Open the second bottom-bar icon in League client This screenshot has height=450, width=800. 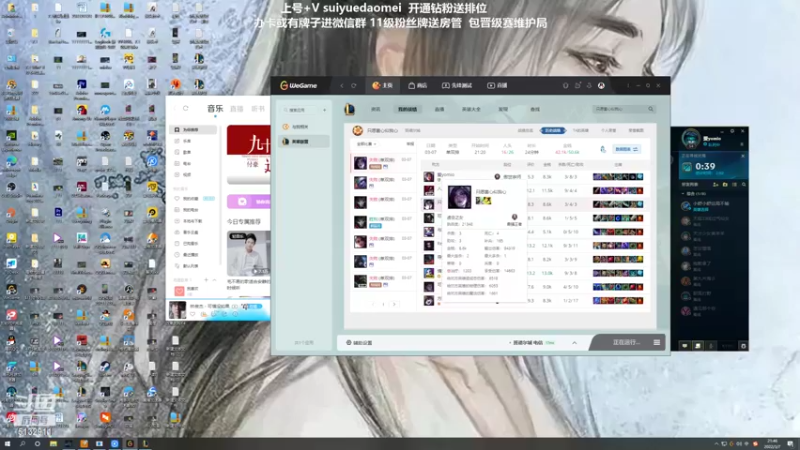coord(697,346)
